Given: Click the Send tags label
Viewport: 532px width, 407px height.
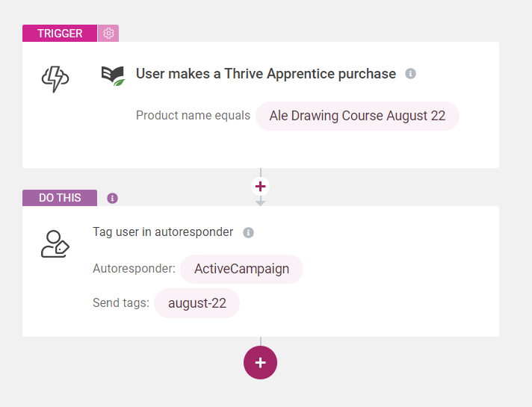Looking at the screenshot, I should click(121, 302).
